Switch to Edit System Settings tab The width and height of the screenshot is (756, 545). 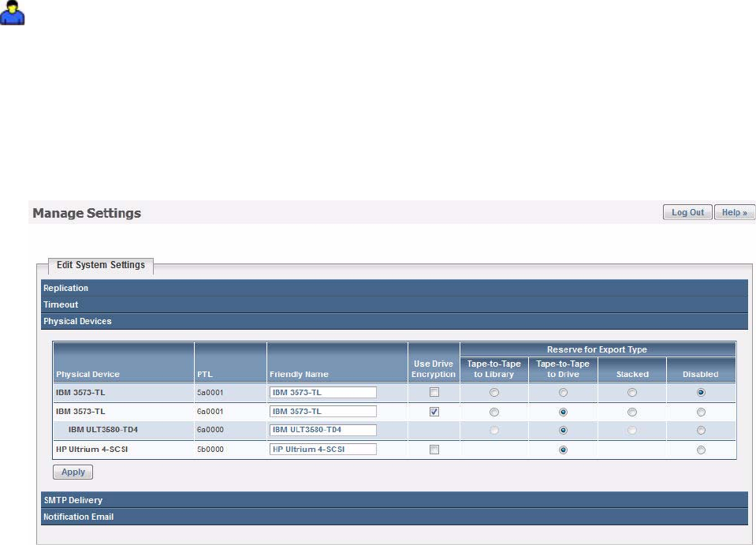(x=101, y=265)
